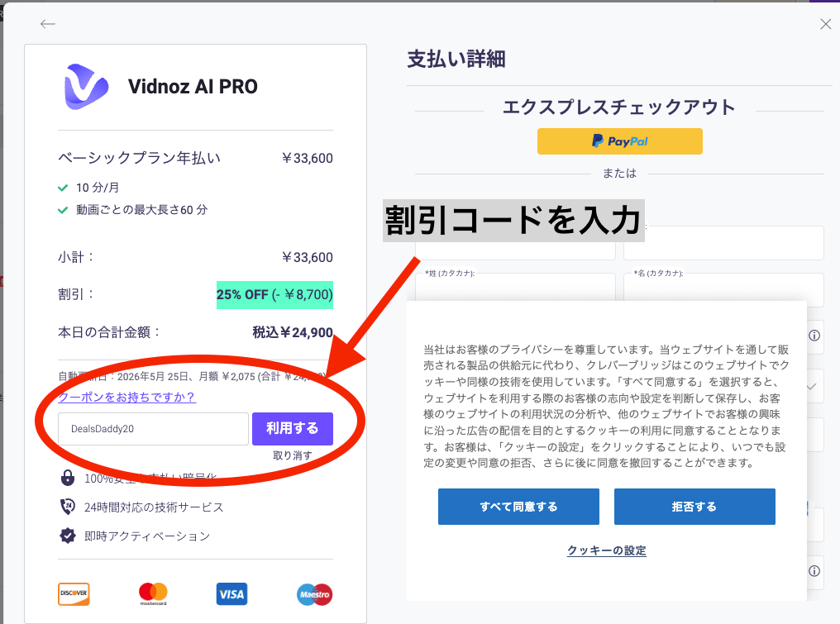Open クッキーの設定 cookie settings link
This screenshot has height=624, width=840.
click(x=607, y=550)
